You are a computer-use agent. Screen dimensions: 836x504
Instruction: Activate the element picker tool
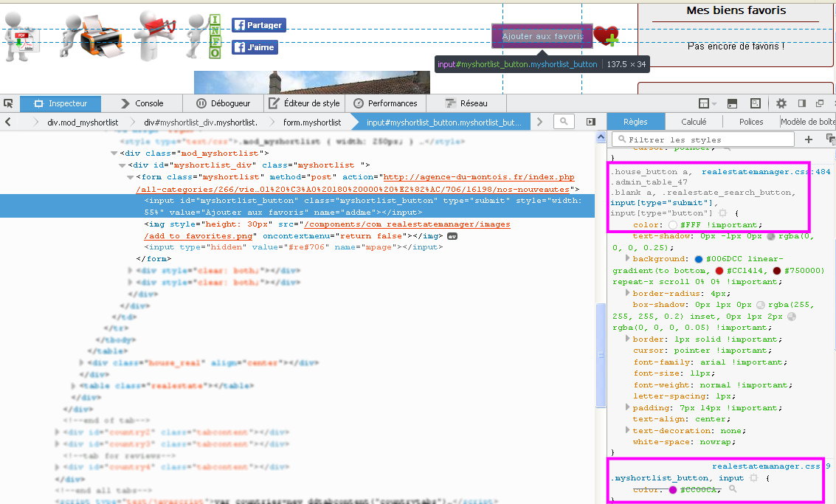[9, 103]
